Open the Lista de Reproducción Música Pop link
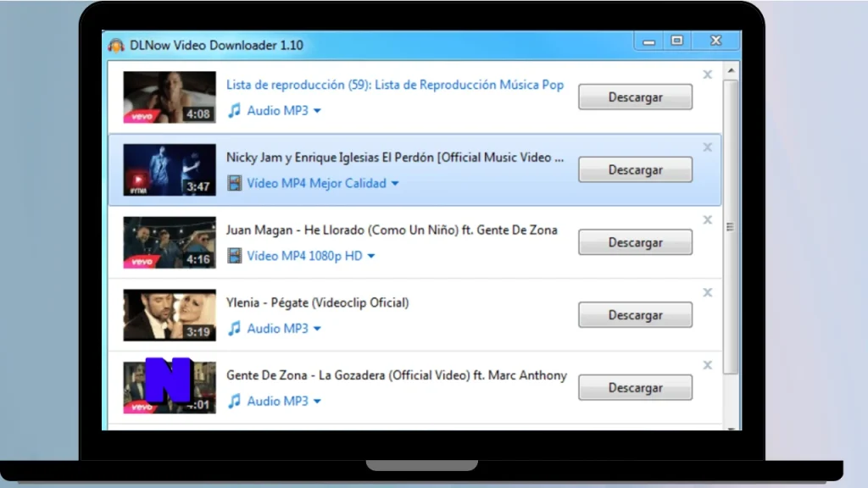The width and height of the screenshot is (868, 488). click(395, 85)
